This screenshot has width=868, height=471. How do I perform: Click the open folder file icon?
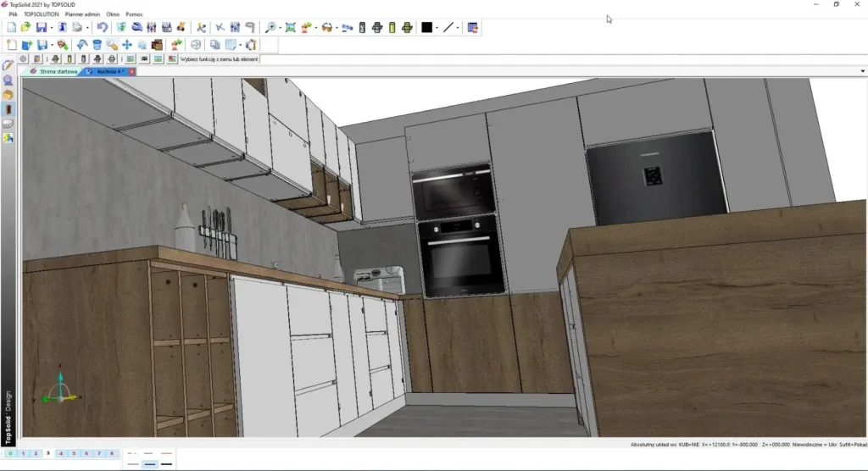(26, 28)
